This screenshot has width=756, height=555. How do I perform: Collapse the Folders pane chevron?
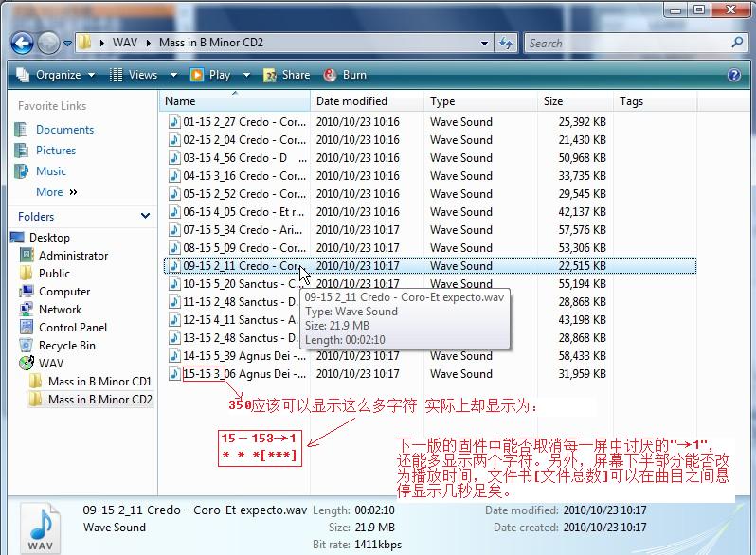(x=145, y=216)
